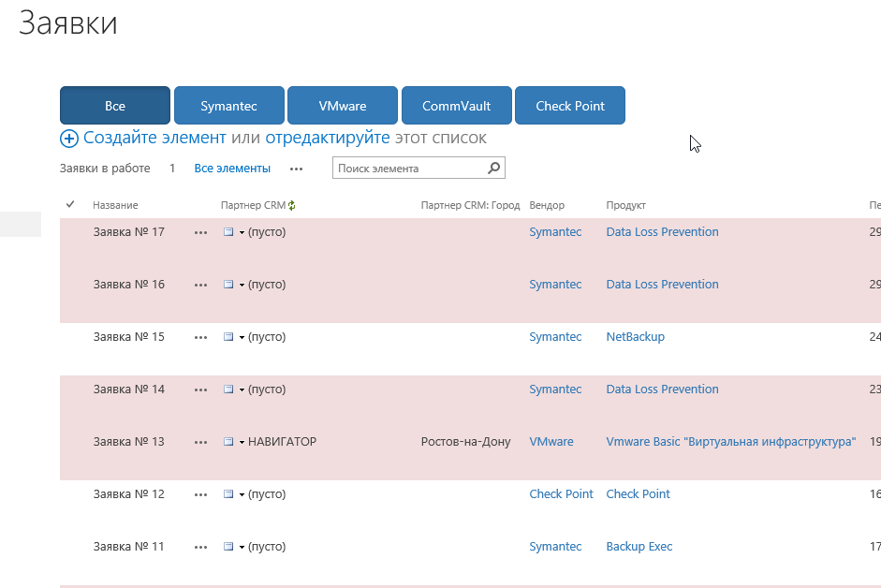
Task: Open Symantec vendor link in Заявка № 17 row
Action: click(555, 231)
